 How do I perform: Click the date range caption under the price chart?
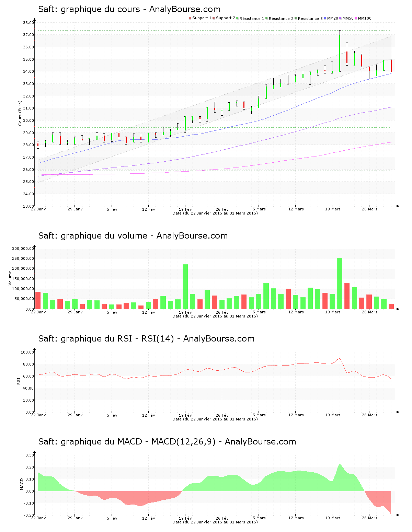coord(215,213)
